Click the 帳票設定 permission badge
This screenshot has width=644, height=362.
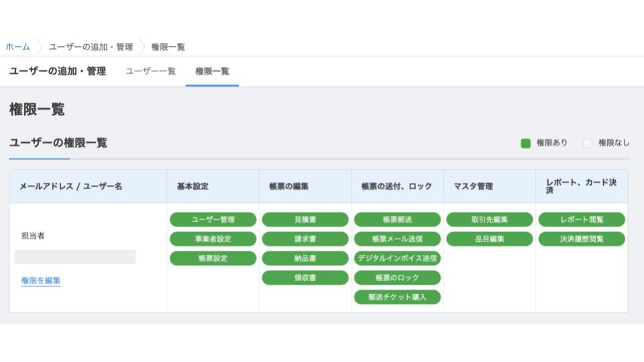click(213, 258)
